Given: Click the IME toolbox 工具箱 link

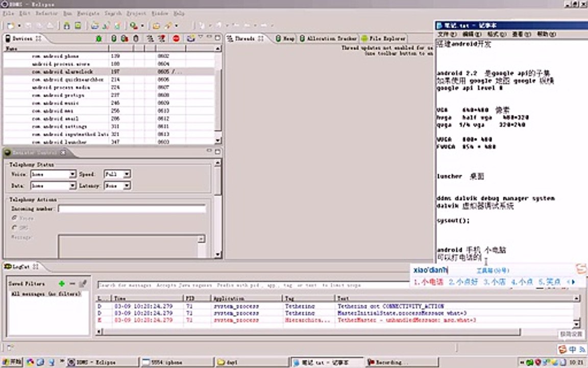Looking at the screenshot, I should click(493, 270).
